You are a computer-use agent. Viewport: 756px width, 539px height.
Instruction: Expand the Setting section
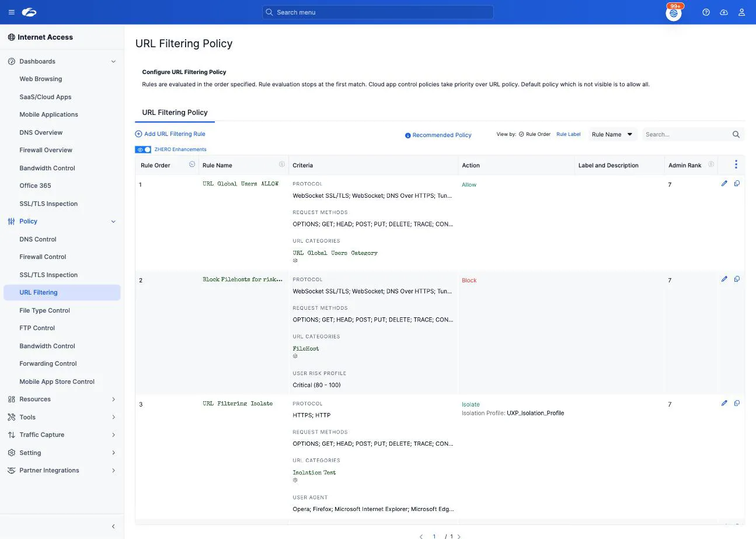[113, 453]
